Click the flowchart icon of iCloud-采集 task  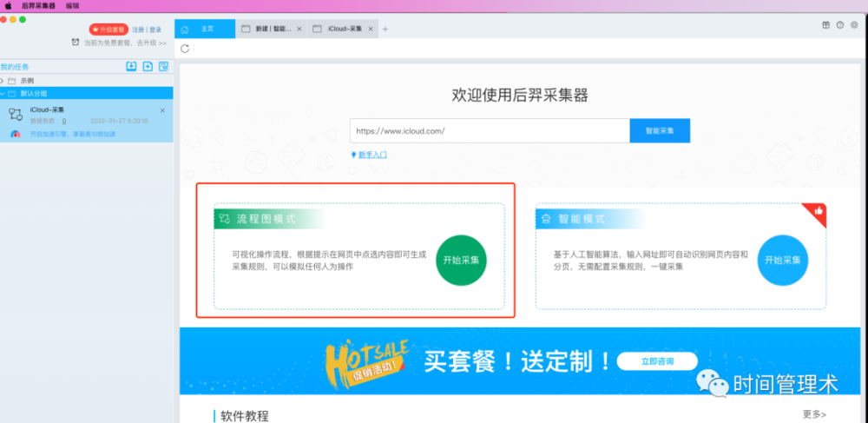(x=16, y=115)
